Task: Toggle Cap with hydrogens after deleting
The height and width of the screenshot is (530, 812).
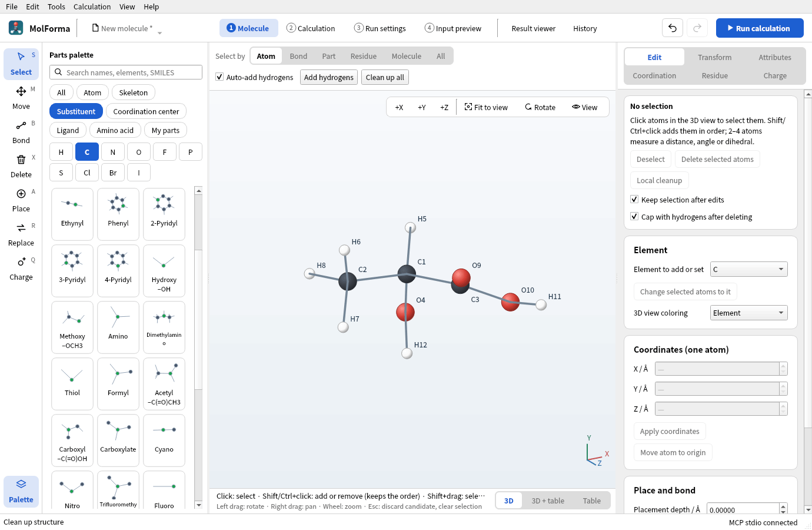Action: [634, 216]
